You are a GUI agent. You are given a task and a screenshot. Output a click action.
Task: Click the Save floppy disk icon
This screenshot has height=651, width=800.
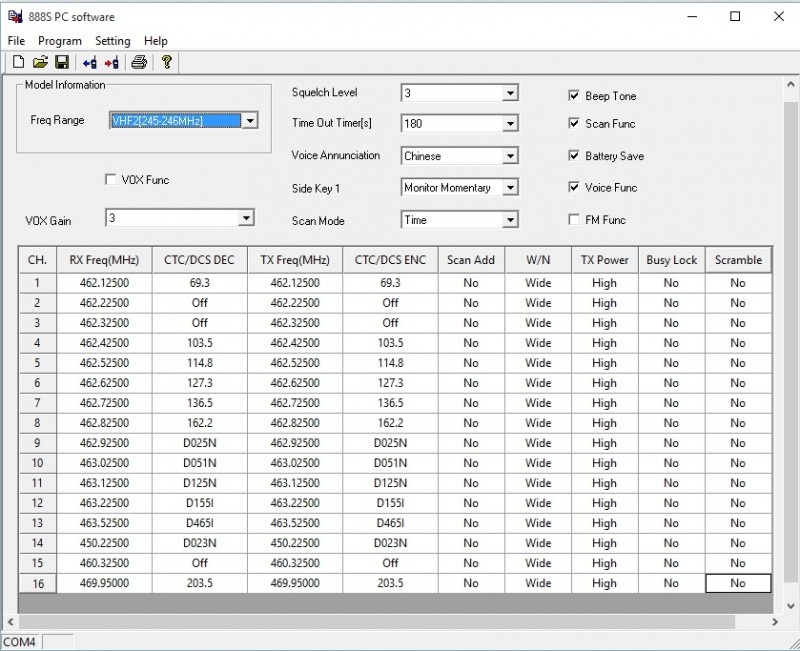click(x=62, y=62)
